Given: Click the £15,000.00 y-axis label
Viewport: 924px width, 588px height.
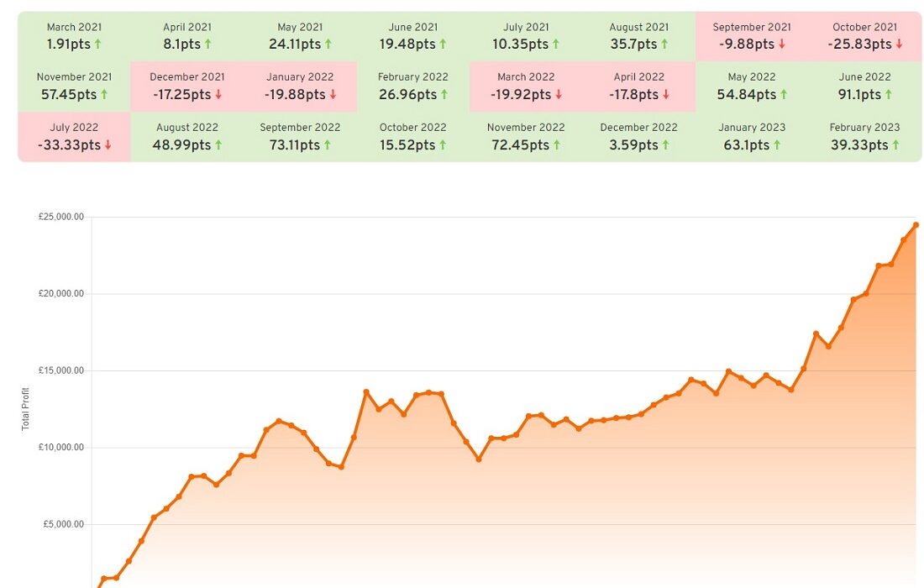Looking at the screenshot, I should point(61,370).
